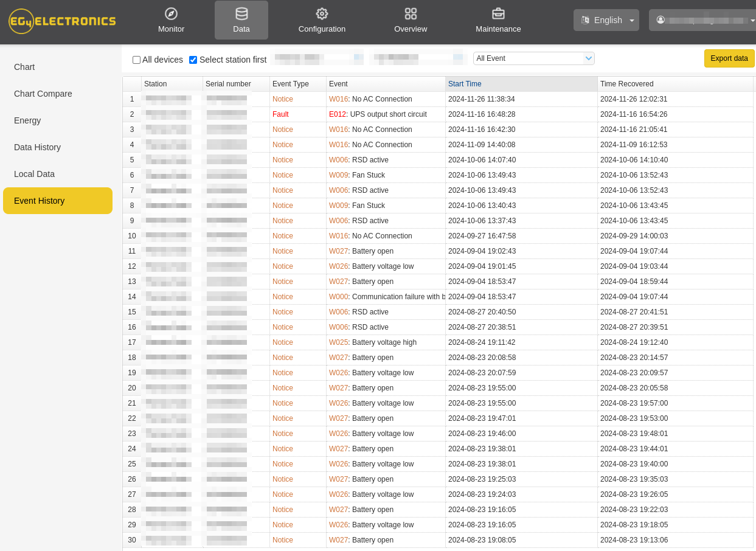Image resolution: width=756 pixels, height=551 pixels.
Task: Uncheck Select station first checkbox
Action: (193, 60)
